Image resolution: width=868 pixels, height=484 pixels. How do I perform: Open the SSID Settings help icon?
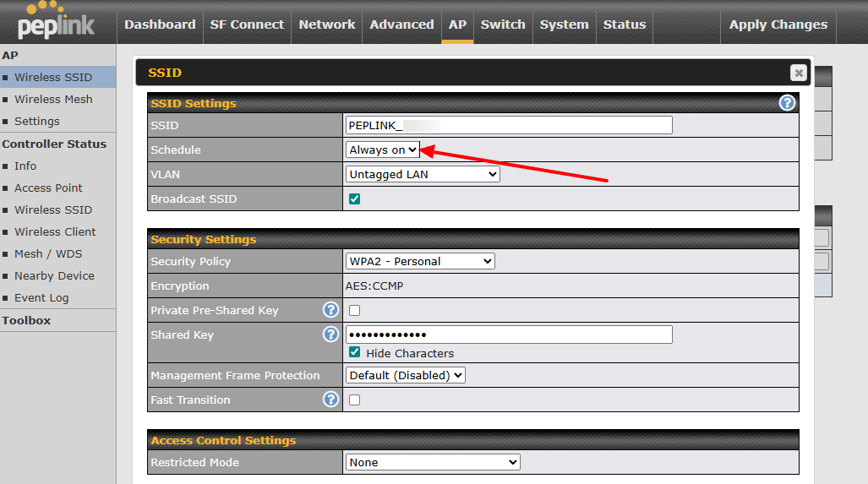coord(787,103)
